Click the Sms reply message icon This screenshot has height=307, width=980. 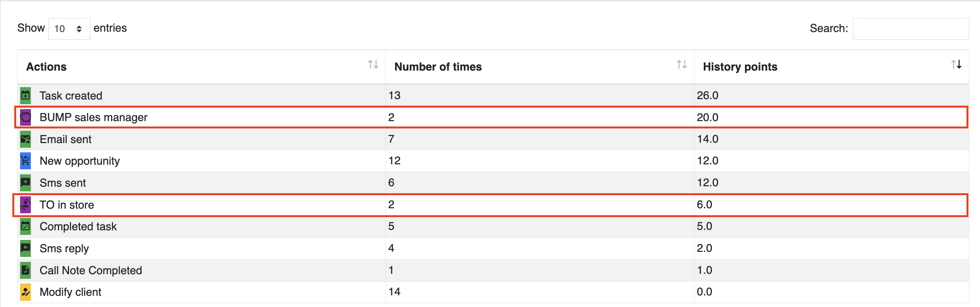point(25,248)
